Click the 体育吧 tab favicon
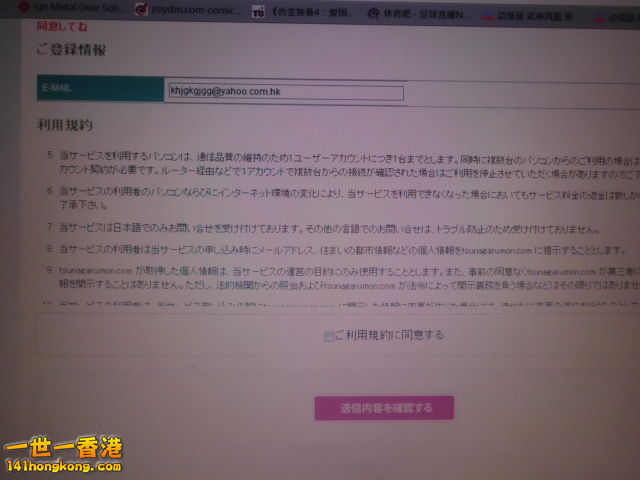This screenshot has height=480, width=640. [374, 13]
